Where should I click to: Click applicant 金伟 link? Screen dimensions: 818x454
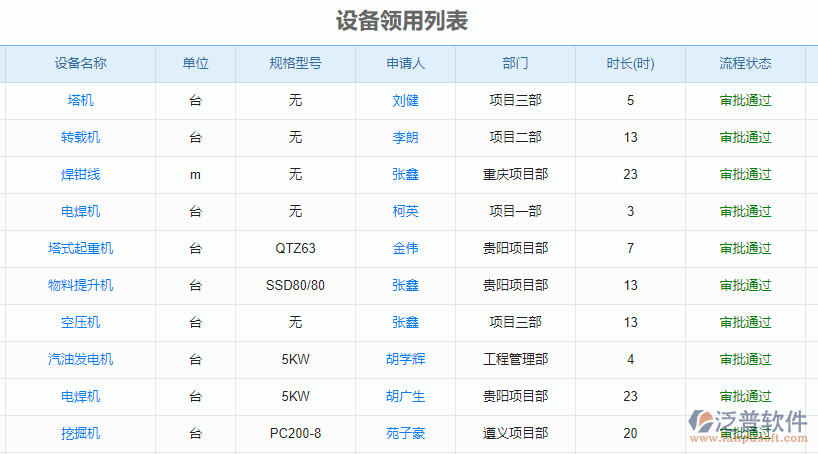click(405, 249)
